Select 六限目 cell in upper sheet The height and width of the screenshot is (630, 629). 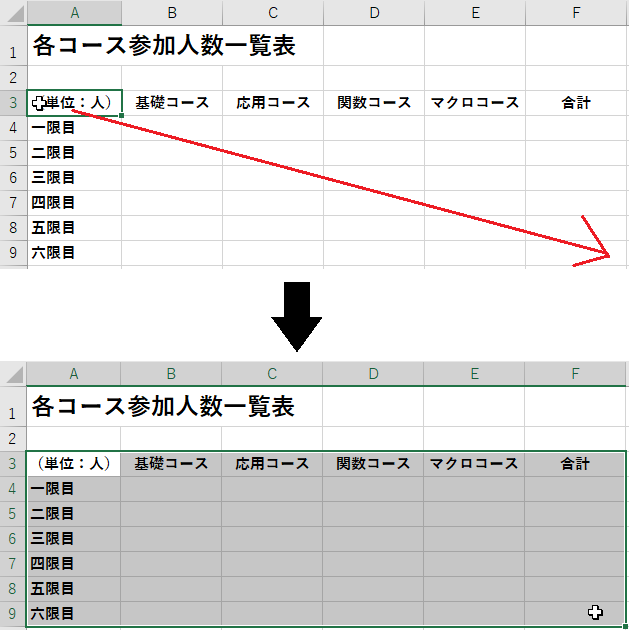(74, 253)
